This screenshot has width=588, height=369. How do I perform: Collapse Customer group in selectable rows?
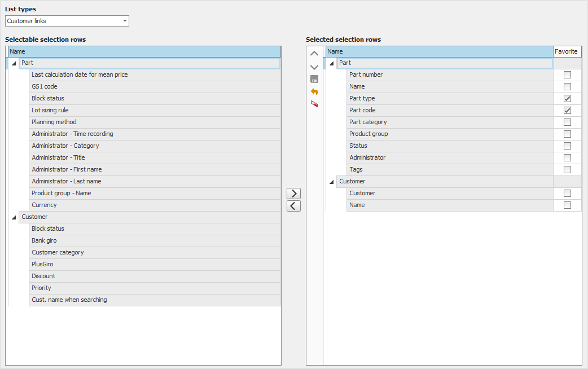(14, 218)
